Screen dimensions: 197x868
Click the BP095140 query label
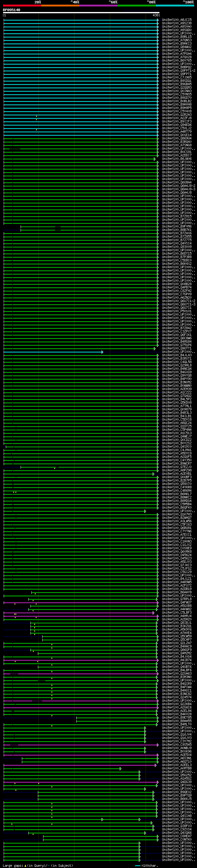click(x=11, y=10)
